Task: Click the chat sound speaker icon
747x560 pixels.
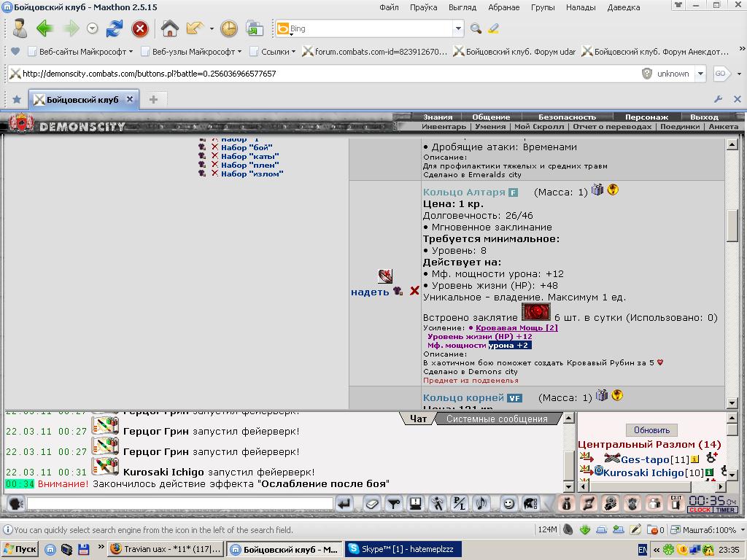Action: [x=482, y=503]
